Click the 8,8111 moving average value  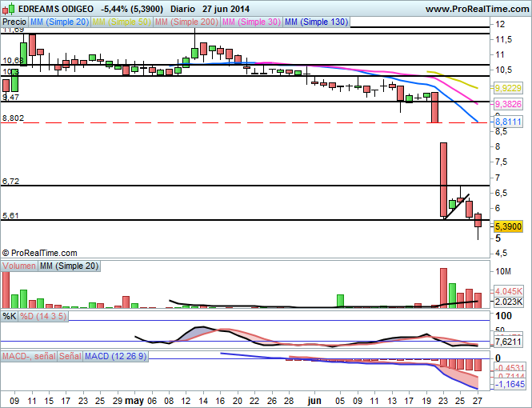pos(508,122)
